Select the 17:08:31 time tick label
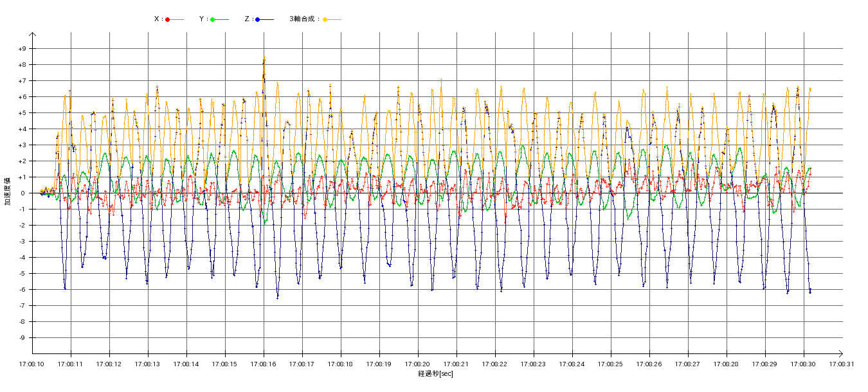The width and height of the screenshot is (868, 392). tap(841, 364)
